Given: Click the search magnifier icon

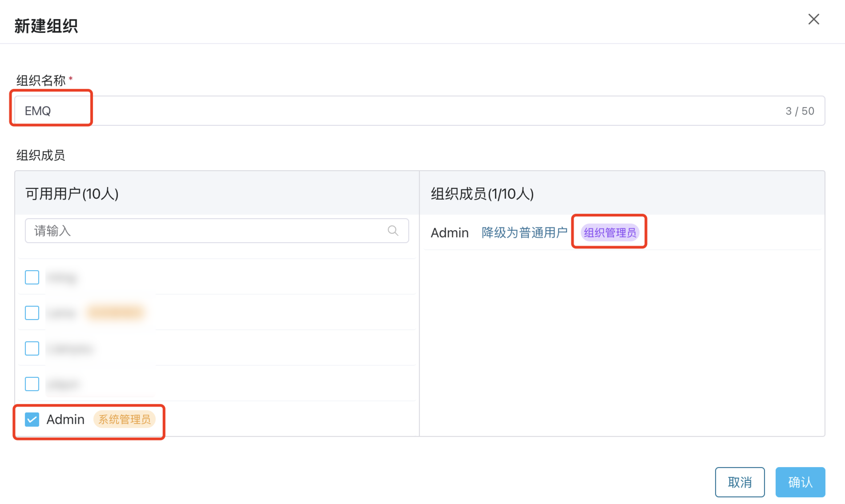Looking at the screenshot, I should [x=393, y=231].
